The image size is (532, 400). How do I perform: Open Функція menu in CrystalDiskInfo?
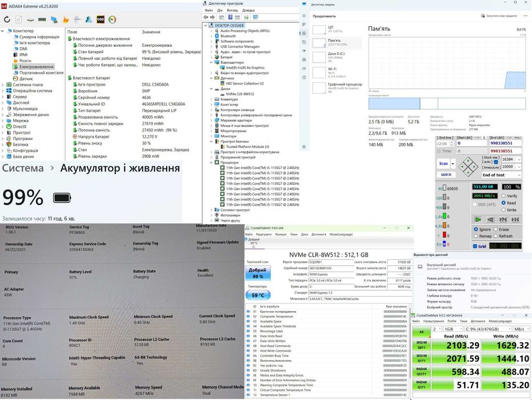pos(281,234)
